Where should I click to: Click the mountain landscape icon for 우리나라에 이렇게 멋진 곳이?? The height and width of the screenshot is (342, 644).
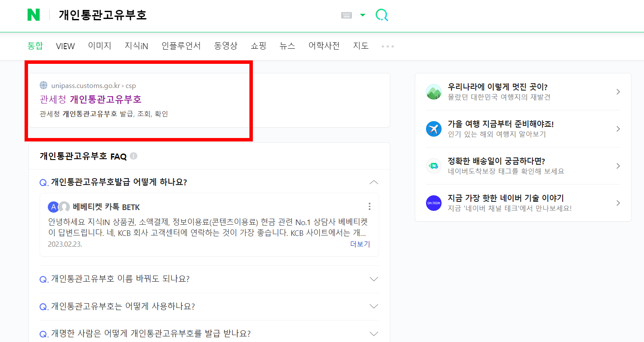[x=434, y=92]
